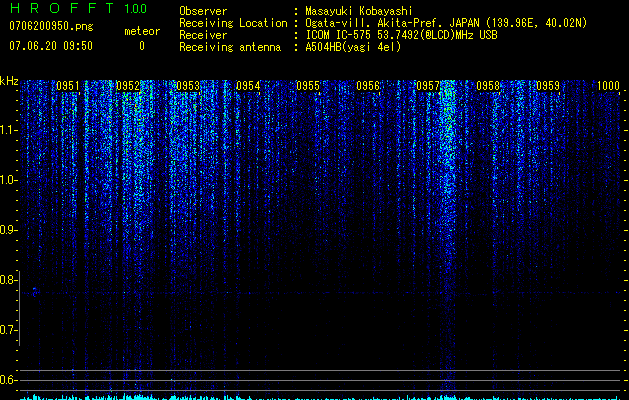Click the timestamp 07.06.20 09:50
Screen dimensions: 629x400
51,46
